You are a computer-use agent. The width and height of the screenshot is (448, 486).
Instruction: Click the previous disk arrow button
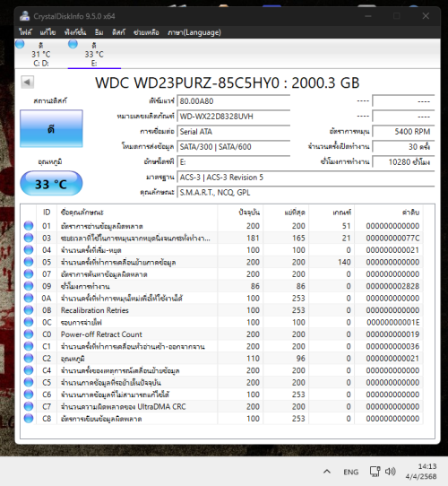[x=27, y=82]
